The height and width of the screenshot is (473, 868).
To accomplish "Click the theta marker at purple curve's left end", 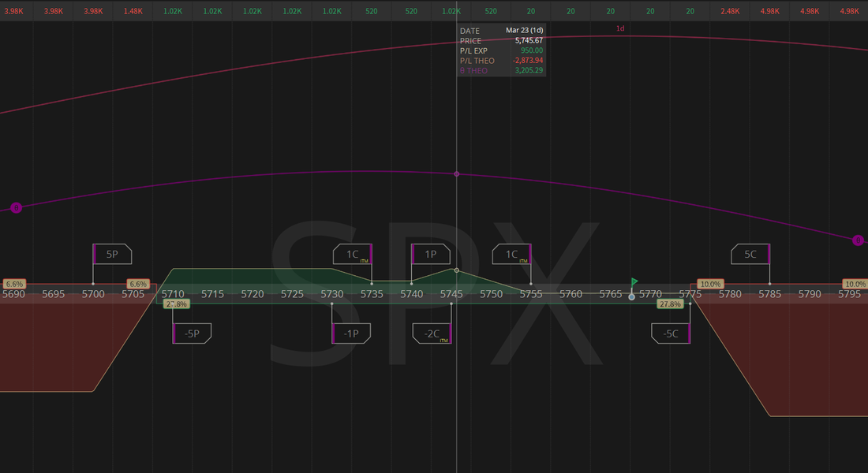I will tap(16, 208).
